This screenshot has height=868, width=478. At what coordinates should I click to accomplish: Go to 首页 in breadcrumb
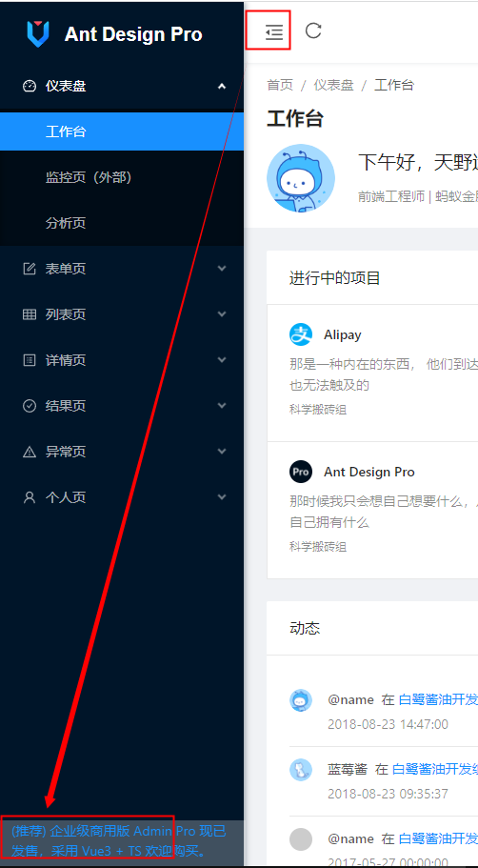tap(280, 85)
